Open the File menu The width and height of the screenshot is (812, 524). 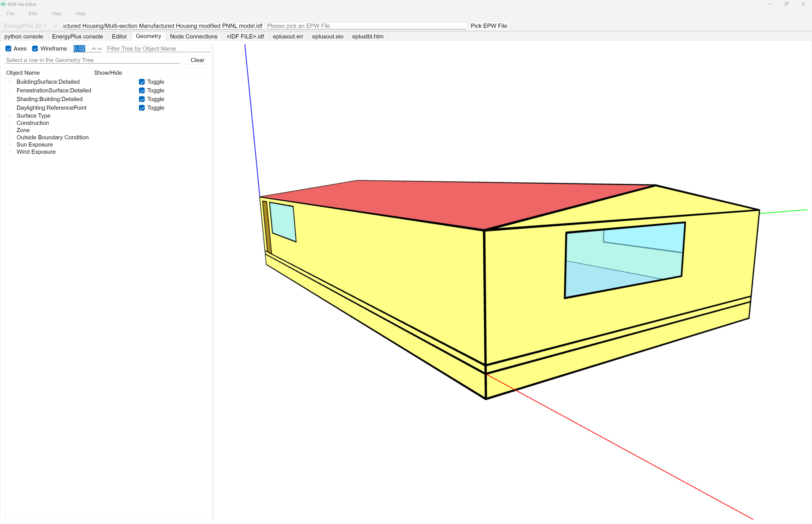(11, 14)
